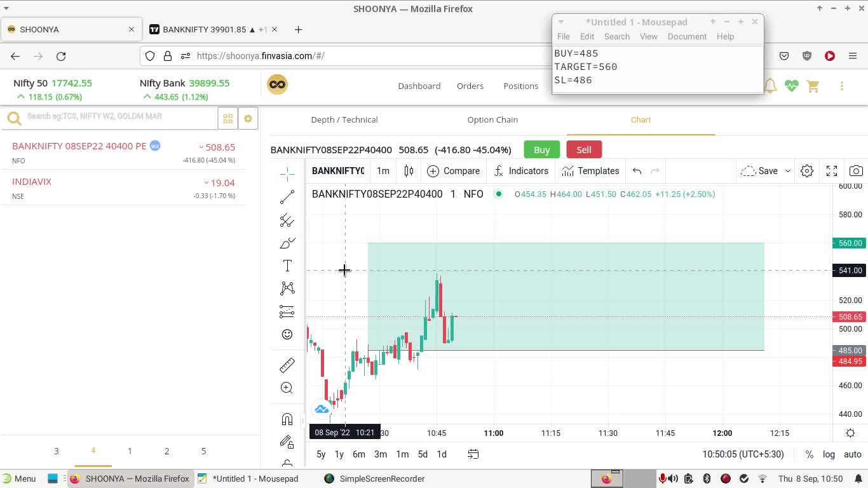Screen dimensions: 868x488
Task: Open Mousepad's Edit menu
Action: click(587, 37)
